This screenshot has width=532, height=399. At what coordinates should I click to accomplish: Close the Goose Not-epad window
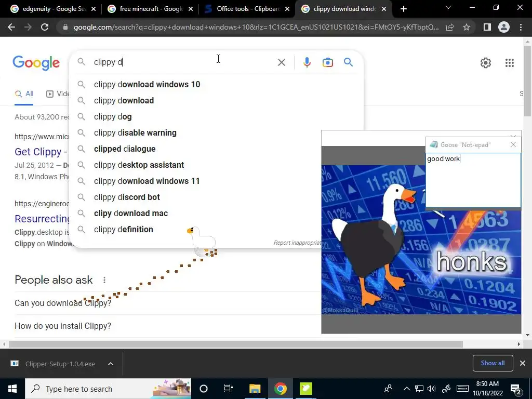pyautogui.click(x=513, y=145)
